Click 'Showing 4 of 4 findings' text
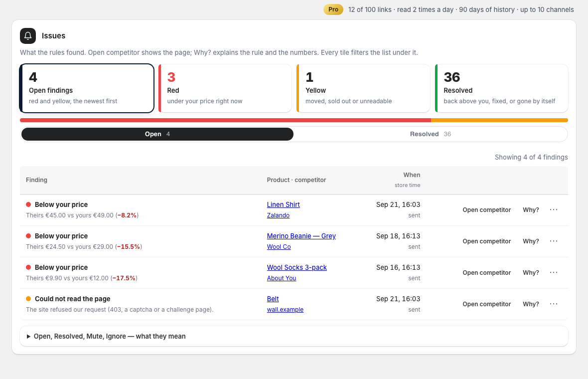Screen dimensions: 588x379 531,157
